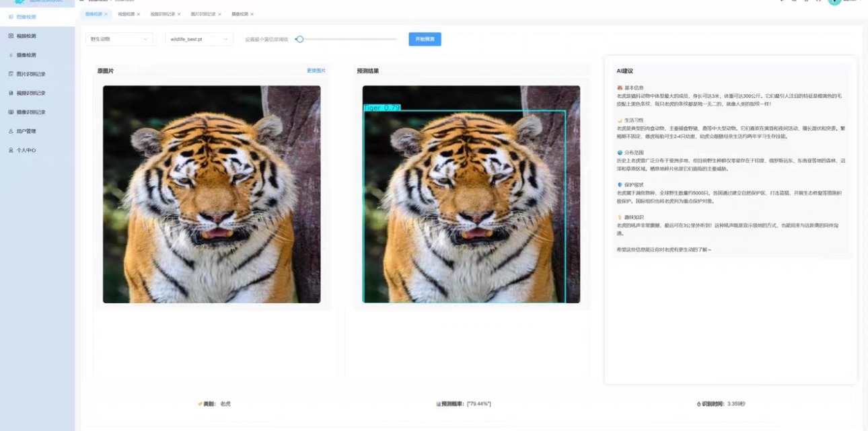Open 摄像检测 from the sidebar
This screenshot has width=868, height=431.
11,55
